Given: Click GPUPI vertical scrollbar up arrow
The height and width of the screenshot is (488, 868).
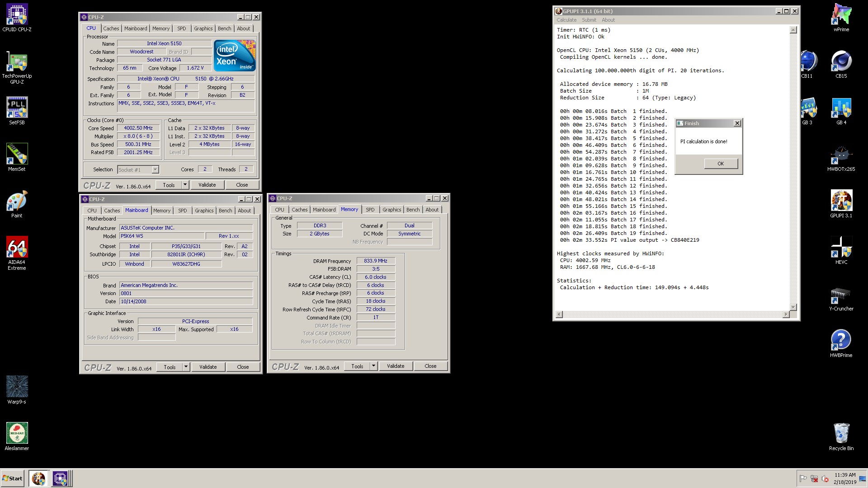Looking at the screenshot, I should 793,30.
